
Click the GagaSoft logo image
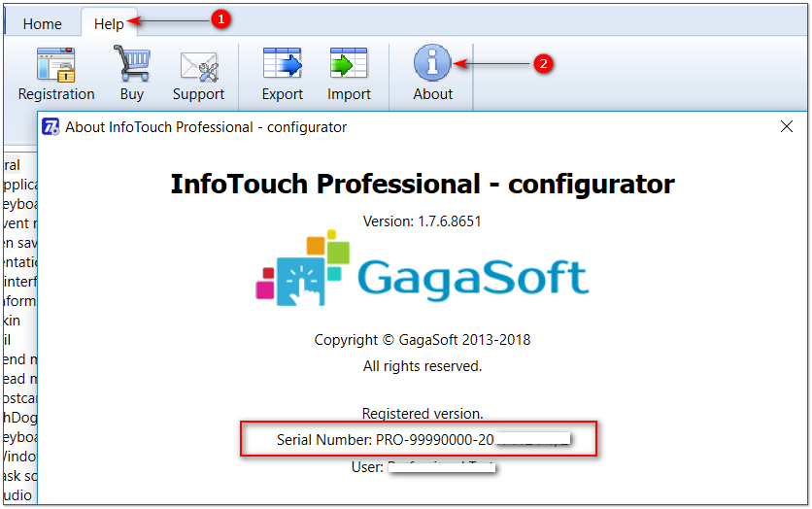(423, 268)
